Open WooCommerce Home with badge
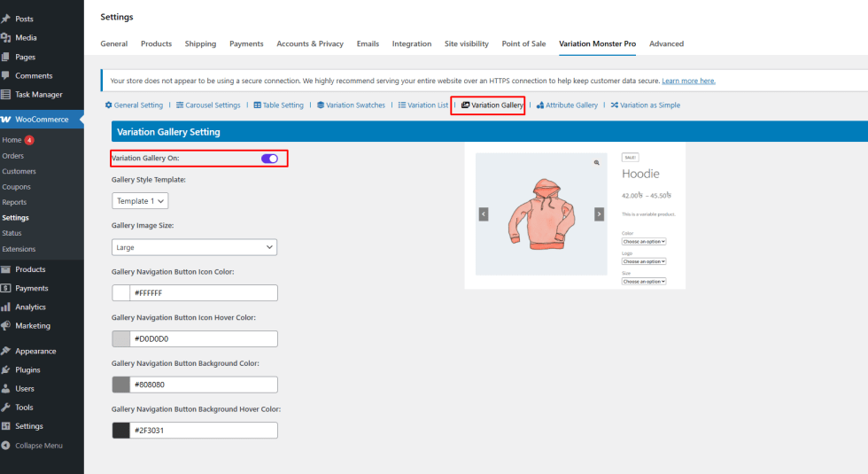The height and width of the screenshot is (474, 868). pos(18,140)
